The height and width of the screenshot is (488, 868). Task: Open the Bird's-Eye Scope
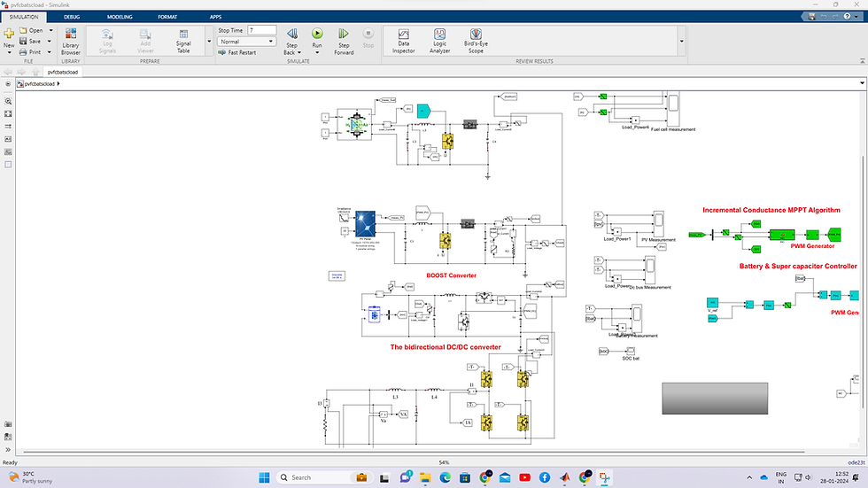click(x=476, y=41)
